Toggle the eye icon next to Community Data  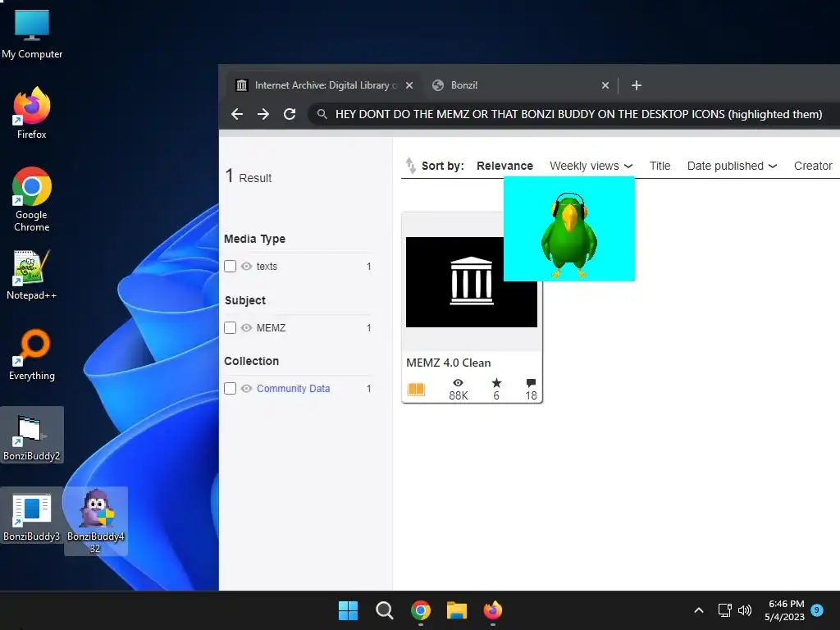pyautogui.click(x=246, y=388)
